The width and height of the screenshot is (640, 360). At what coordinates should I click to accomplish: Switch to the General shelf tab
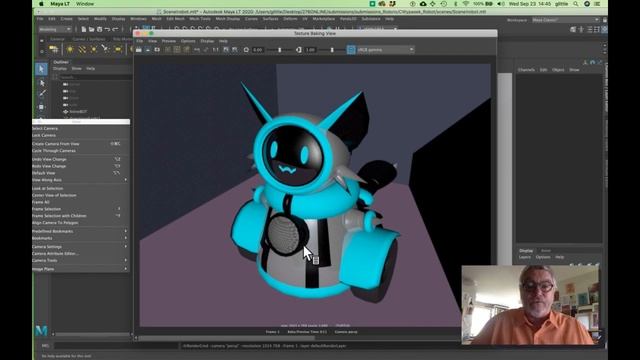57,39
